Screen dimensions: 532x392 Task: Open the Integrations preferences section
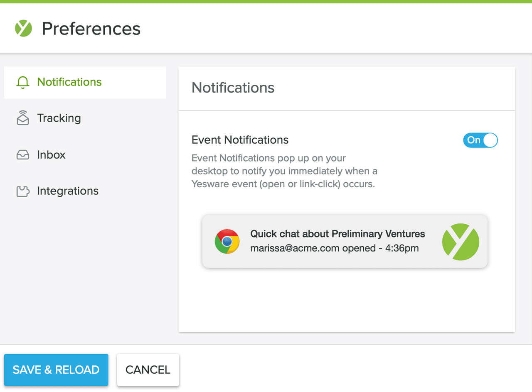[x=67, y=191]
